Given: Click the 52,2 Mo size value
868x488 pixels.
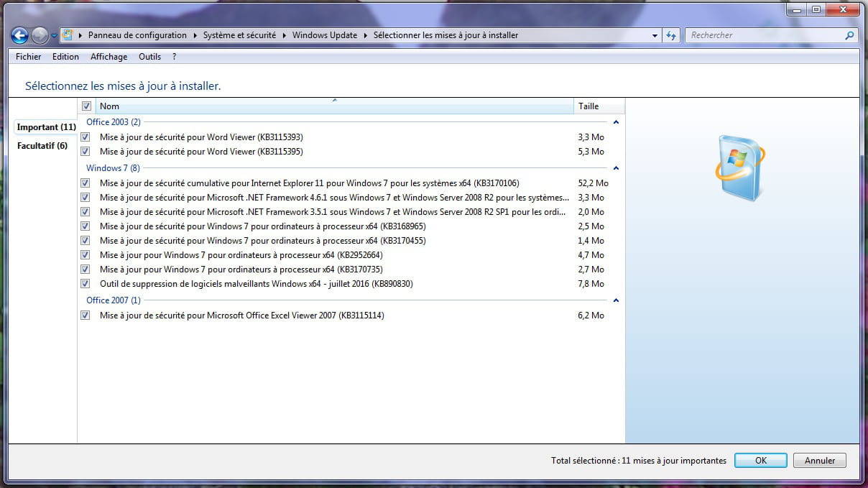Looking at the screenshot, I should coord(593,183).
